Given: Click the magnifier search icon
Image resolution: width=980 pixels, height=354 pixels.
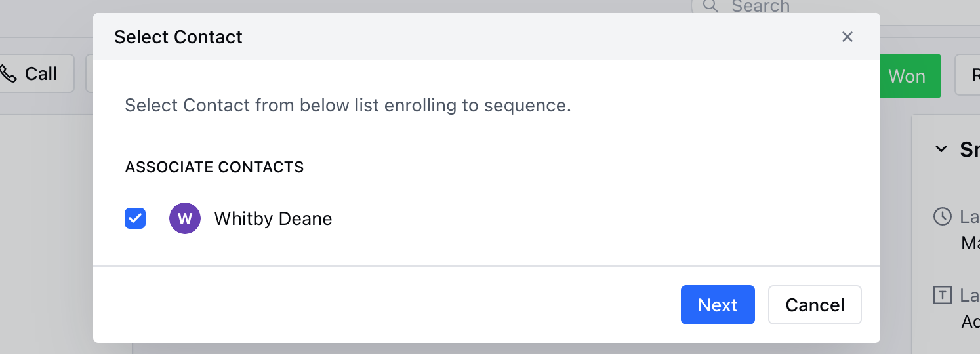Looking at the screenshot, I should coord(710,6).
